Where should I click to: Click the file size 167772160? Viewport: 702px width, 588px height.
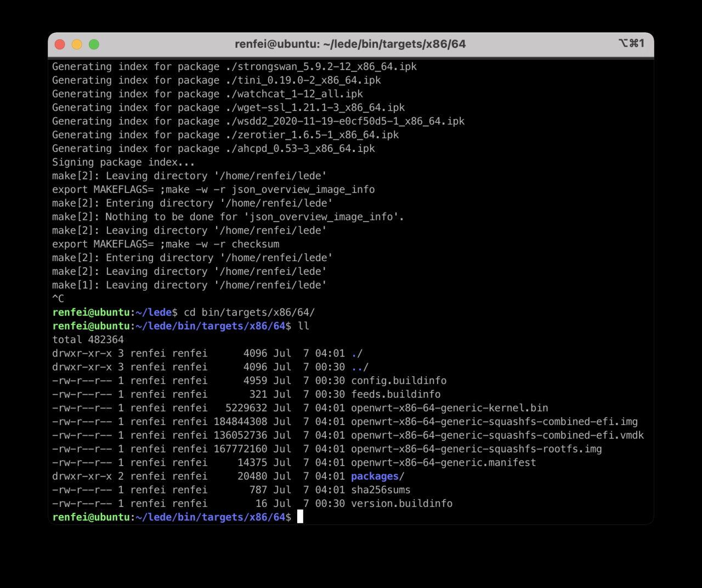pos(240,449)
